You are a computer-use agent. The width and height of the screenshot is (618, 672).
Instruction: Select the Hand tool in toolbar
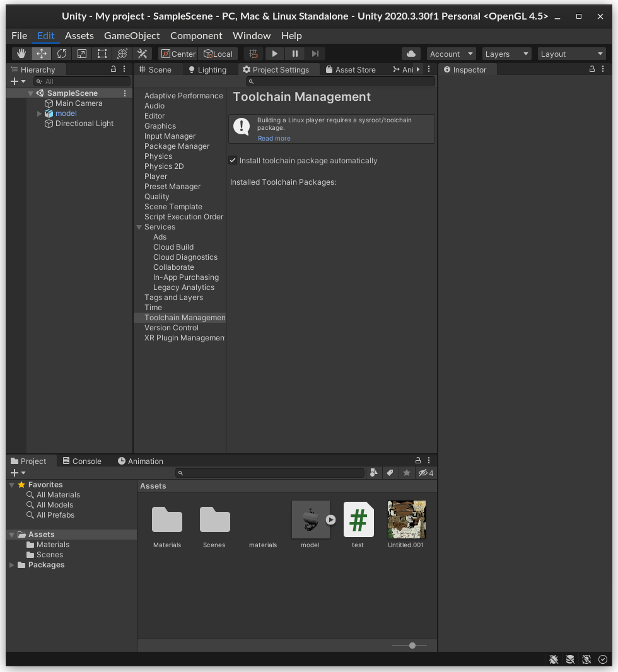pos(21,54)
